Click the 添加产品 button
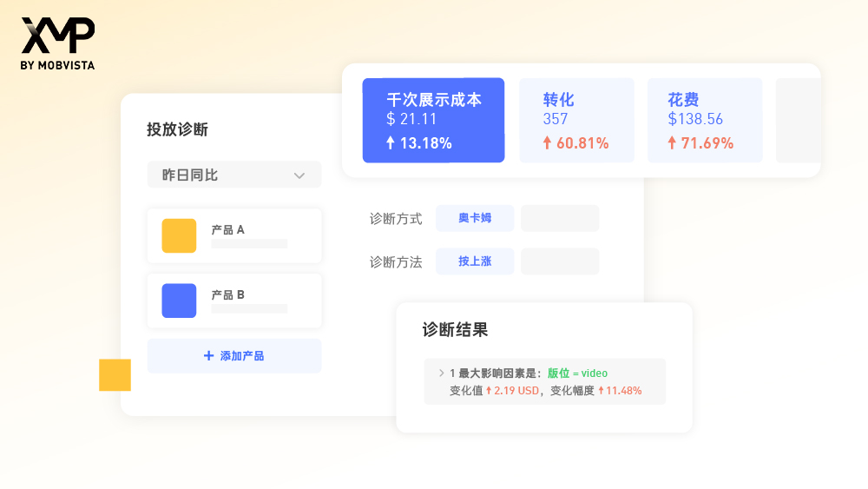 [x=234, y=355]
